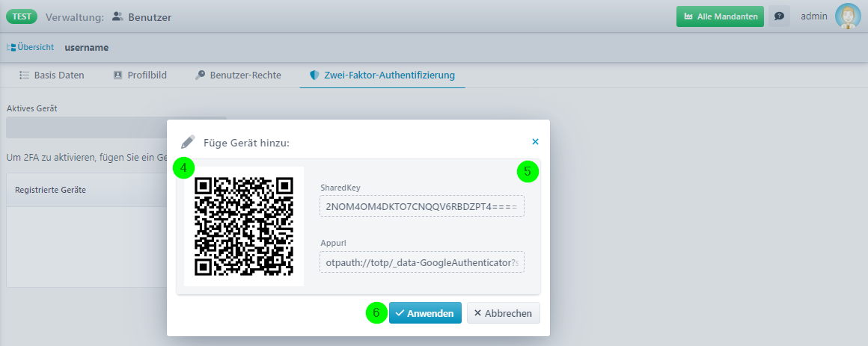868x346 pixels.
Task: Click the Anwenden button
Action: click(x=425, y=313)
